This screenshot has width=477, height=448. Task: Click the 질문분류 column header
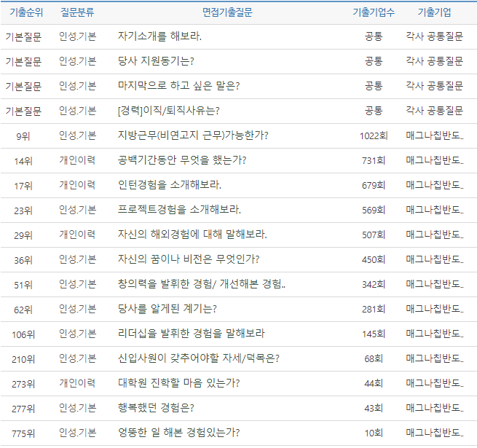77,12
